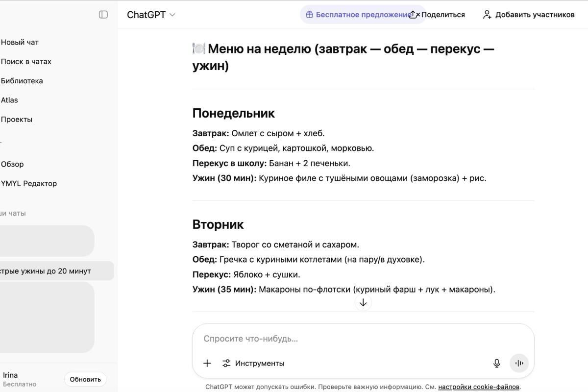This screenshot has height=392, width=588.
Task: Open Atlas from the sidebar
Action: click(9, 99)
